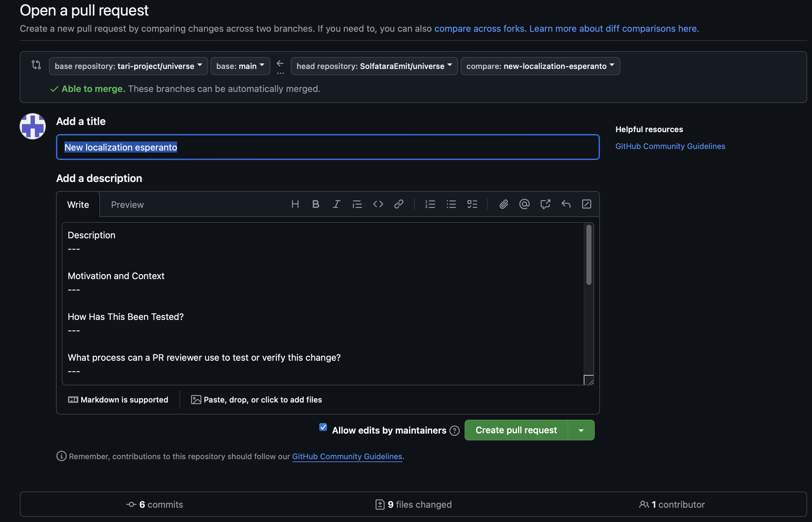Click the Markdown is supported icon
This screenshot has height=522, width=812.
click(73, 400)
